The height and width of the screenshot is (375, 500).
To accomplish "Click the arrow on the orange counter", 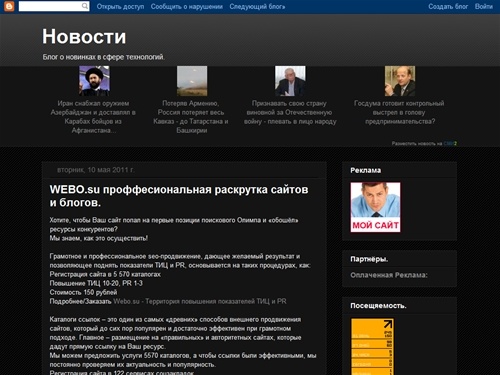I will pos(388,324).
